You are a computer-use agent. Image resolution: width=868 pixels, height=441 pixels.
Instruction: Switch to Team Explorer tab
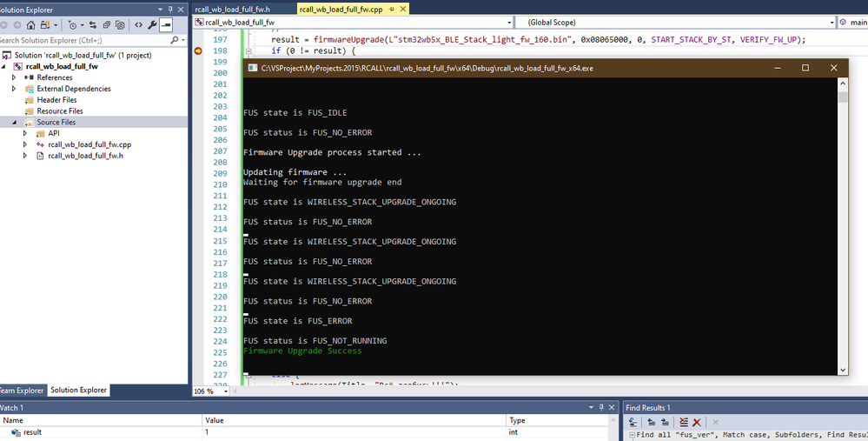click(22, 390)
